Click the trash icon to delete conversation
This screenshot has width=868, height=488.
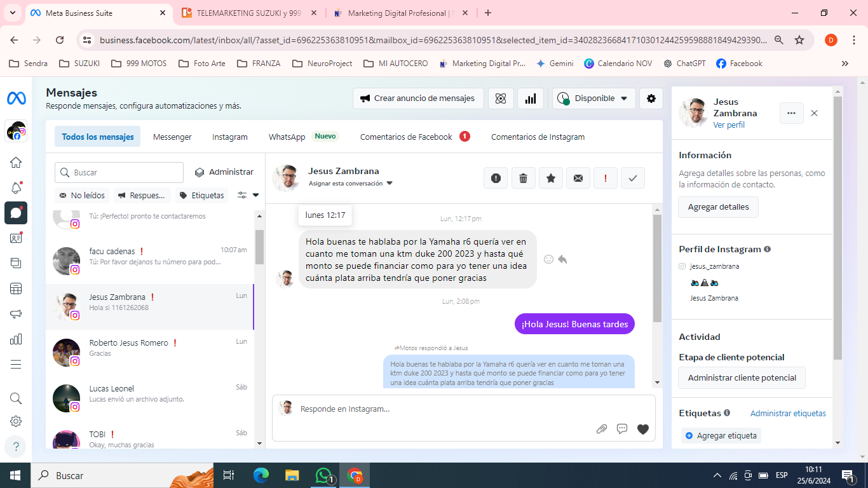point(523,179)
